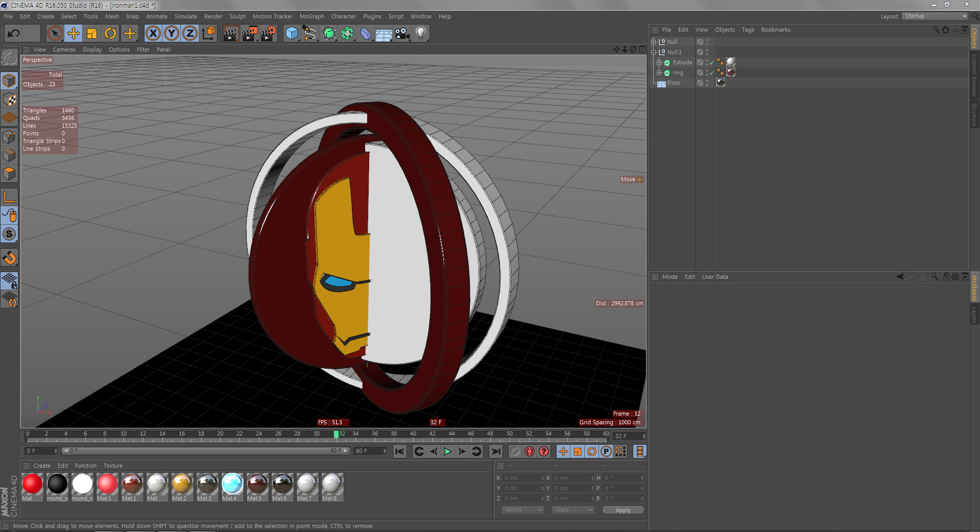The width and height of the screenshot is (980, 532).
Task: Add a camera object icon
Action: [x=402, y=34]
